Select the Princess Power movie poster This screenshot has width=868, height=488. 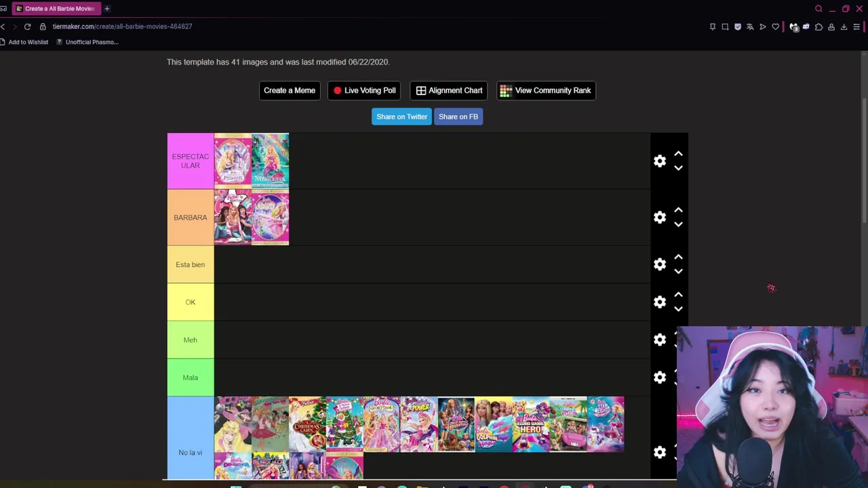click(419, 424)
